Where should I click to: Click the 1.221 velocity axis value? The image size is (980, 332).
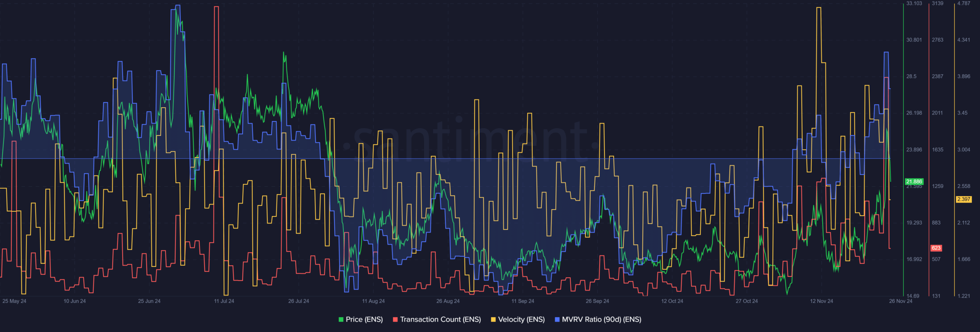coord(964,296)
